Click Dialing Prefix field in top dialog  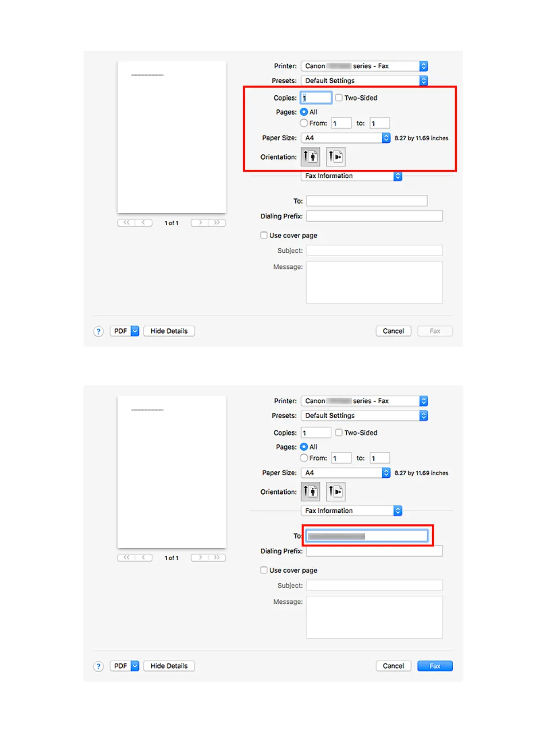(x=375, y=216)
